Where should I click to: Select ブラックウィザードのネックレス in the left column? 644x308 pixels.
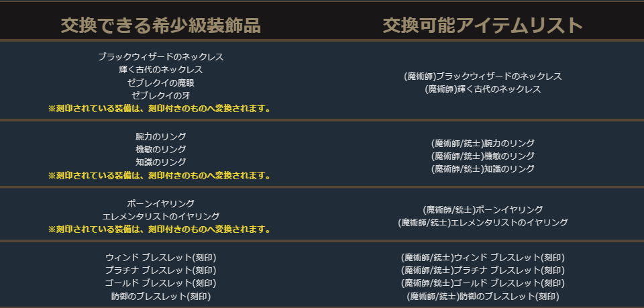coord(160,57)
